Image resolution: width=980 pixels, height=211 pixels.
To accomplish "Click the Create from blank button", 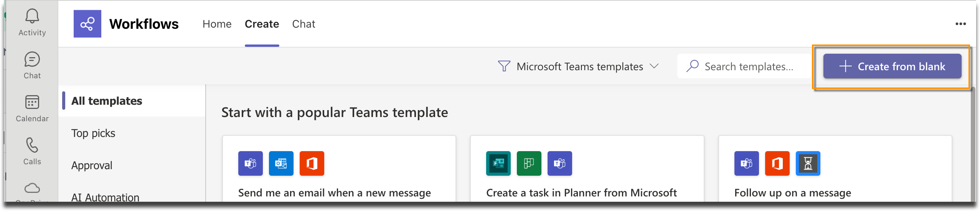I will click(x=892, y=66).
